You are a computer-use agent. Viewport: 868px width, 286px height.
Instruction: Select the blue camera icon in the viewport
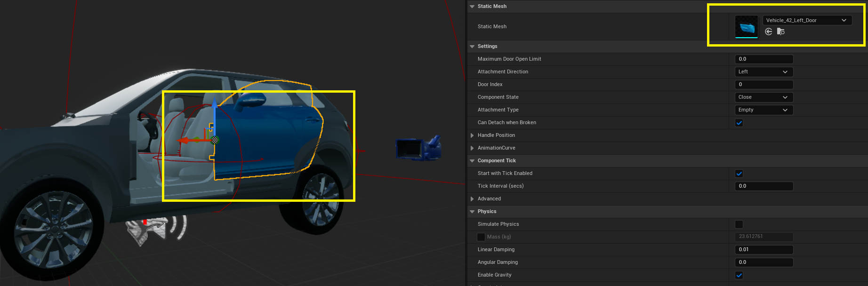pos(418,148)
